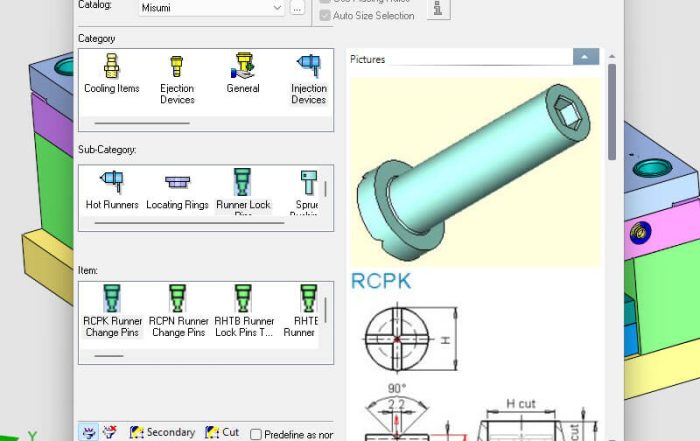
Task: Select RCPN Runner Change Pins item
Action: (177, 310)
